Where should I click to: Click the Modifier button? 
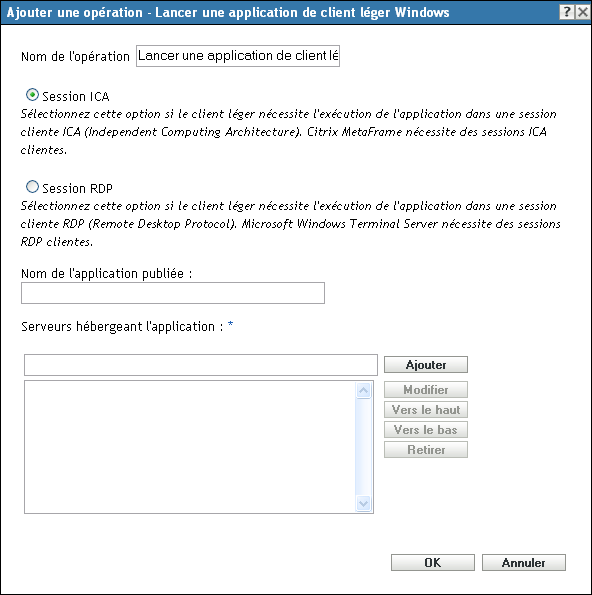(x=426, y=390)
